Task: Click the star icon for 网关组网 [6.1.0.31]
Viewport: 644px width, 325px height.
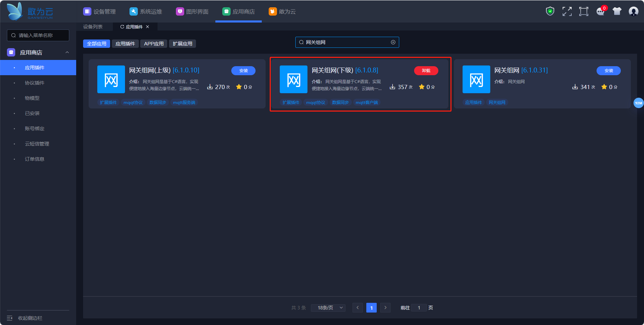Action: pyautogui.click(x=604, y=87)
